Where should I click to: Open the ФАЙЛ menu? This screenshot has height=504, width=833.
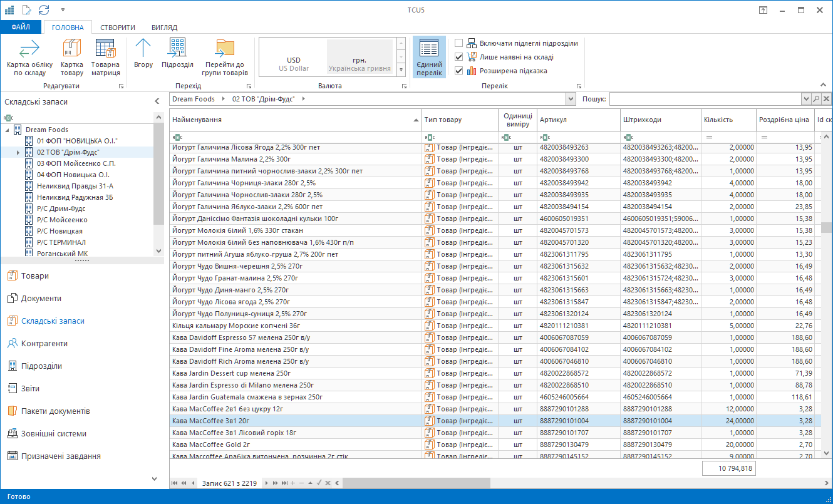21,27
